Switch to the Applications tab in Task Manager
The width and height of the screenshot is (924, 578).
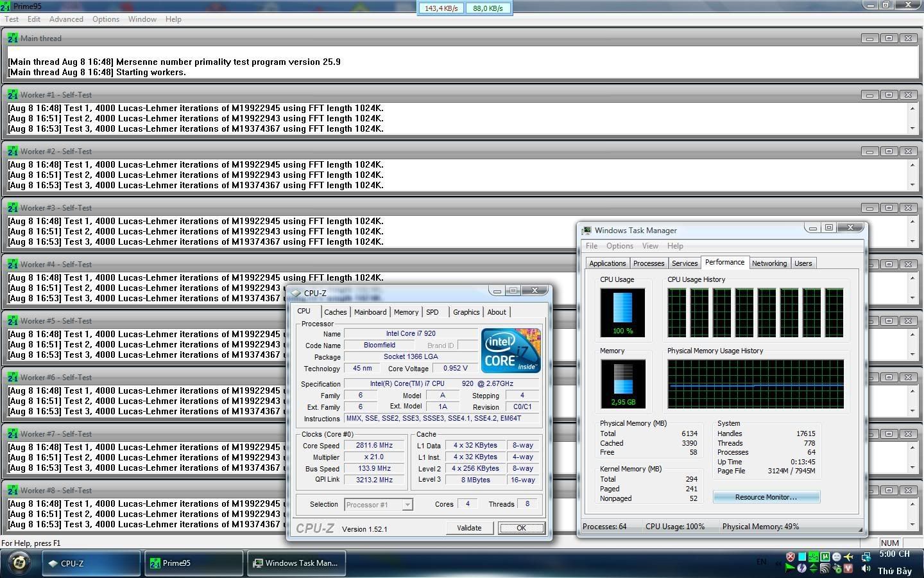pyautogui.click(x=607, y=263)
